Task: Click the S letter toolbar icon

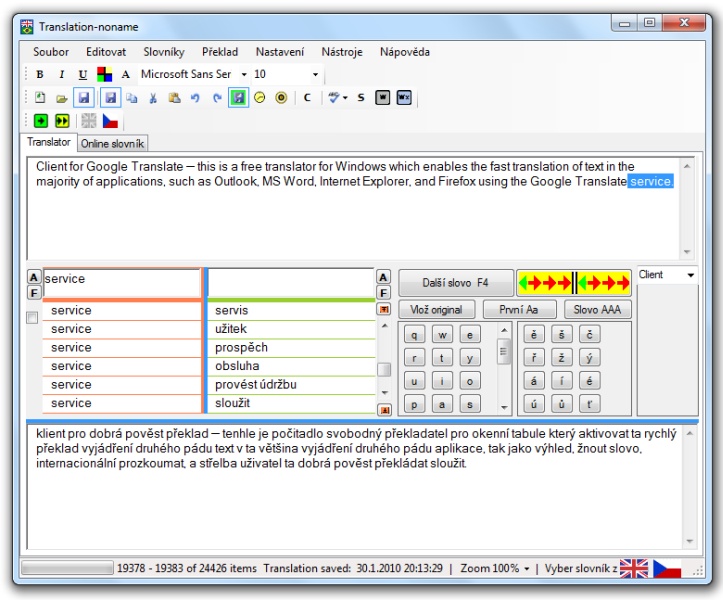Action: click(361, 98)
